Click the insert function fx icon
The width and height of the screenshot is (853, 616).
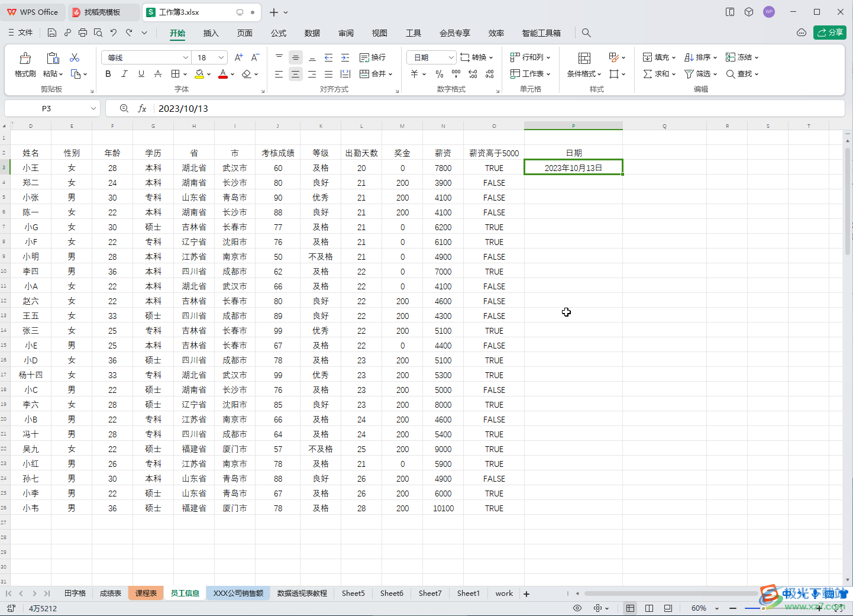(142, 108)
